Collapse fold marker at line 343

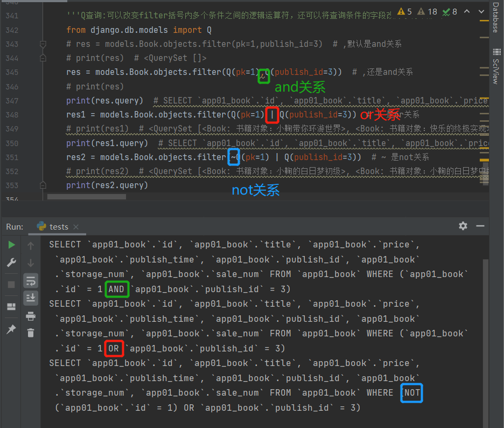coord(43,44)
